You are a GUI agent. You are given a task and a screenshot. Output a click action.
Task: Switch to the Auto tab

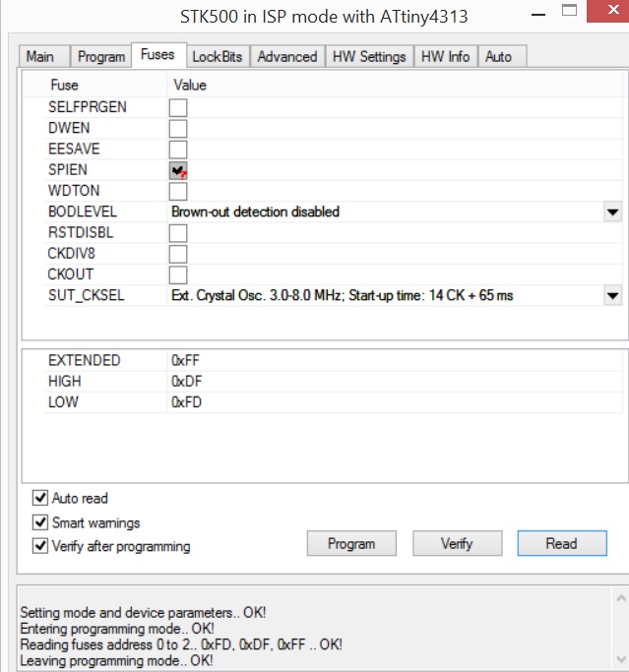(x=502, y=56)
